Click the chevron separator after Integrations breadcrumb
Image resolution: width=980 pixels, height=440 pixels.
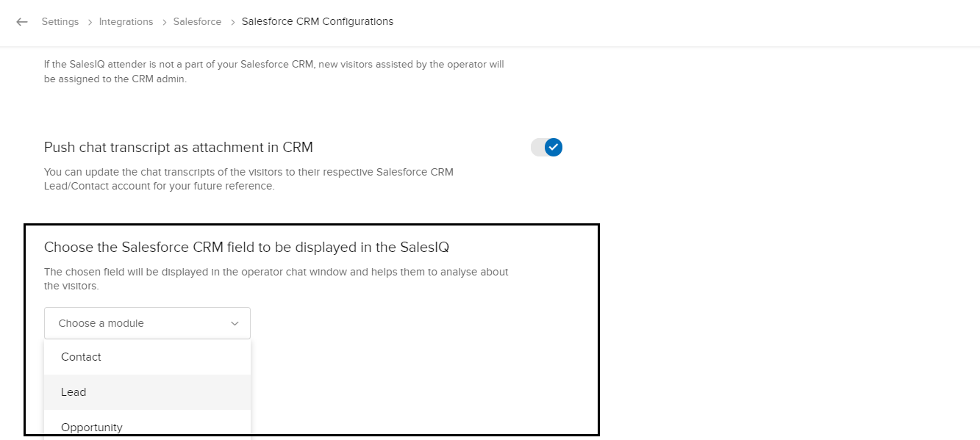(x=163, y=22)
